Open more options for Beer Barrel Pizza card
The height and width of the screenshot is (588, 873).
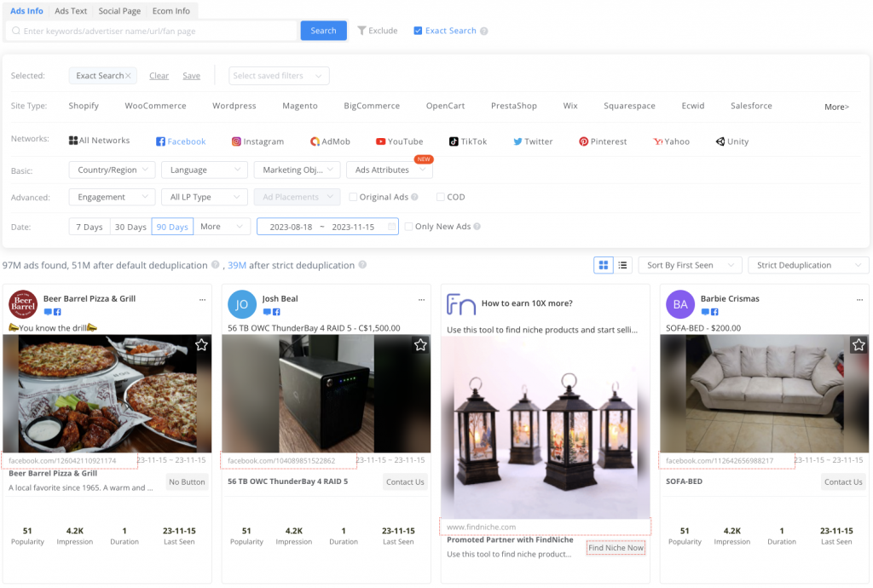pyautogui.click(x=203, y=300)
